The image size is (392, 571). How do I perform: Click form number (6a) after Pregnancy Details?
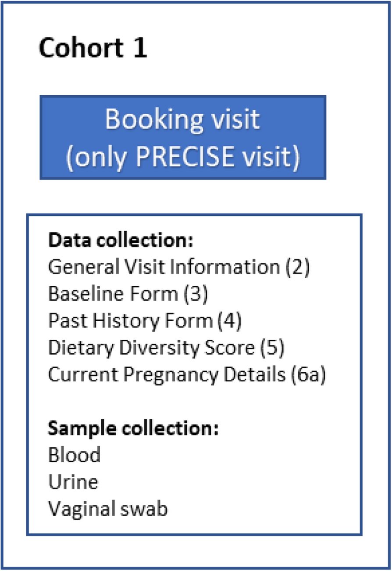309,375
